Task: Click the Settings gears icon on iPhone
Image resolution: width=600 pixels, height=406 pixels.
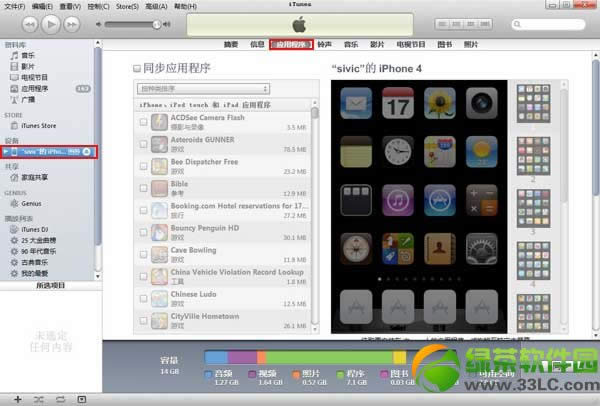Action: tap(481, 249)
